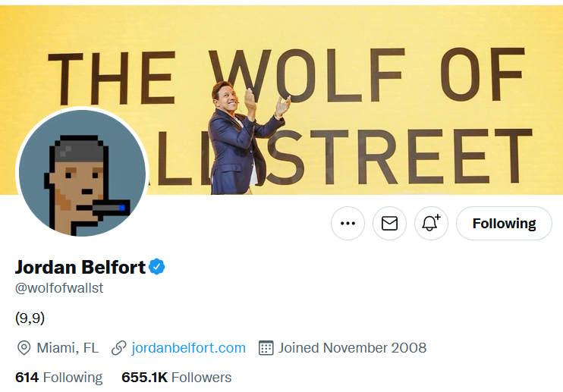Toggle the Following button

504,224
